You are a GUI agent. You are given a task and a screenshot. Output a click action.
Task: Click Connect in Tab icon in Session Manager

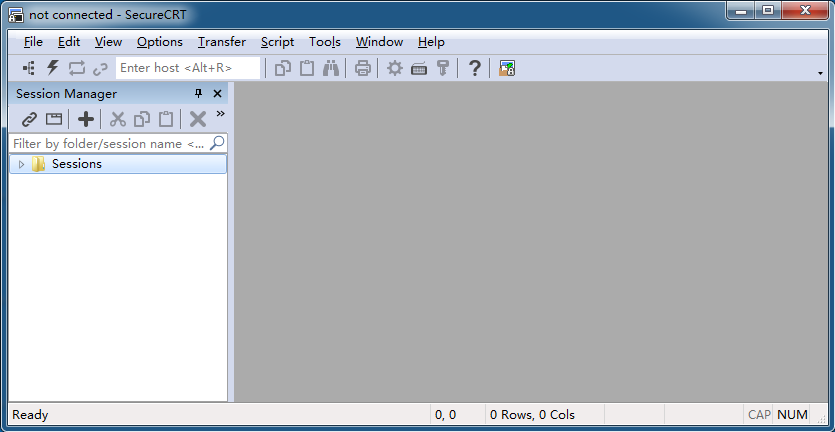54,119
